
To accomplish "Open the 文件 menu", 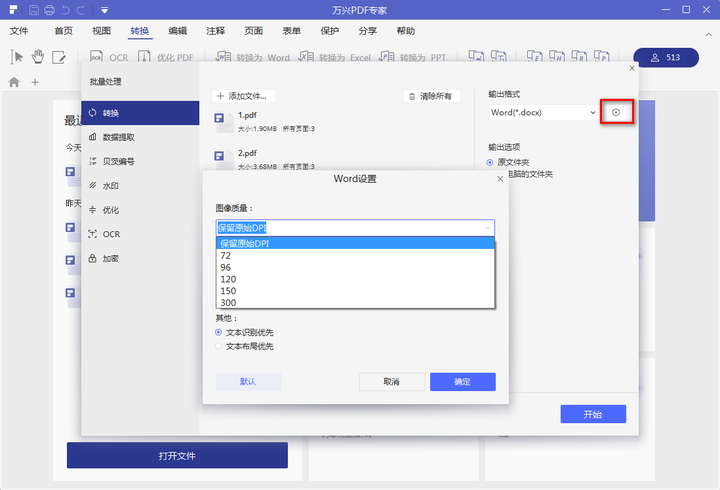I will click(19, 31).
